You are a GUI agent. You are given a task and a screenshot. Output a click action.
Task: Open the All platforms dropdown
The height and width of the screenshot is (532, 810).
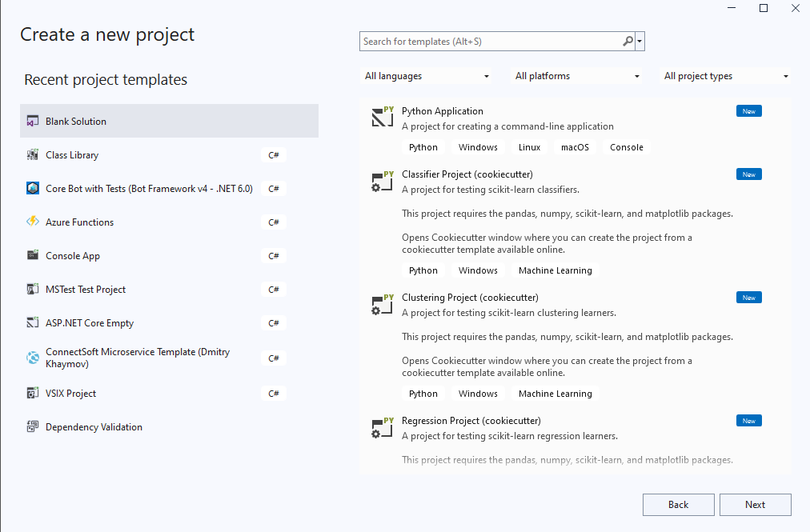coord(576,75)
